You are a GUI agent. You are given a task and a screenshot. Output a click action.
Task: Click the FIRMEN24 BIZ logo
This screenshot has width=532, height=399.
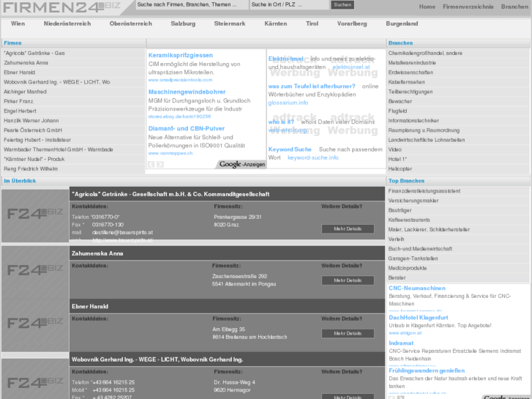point(61,7)
